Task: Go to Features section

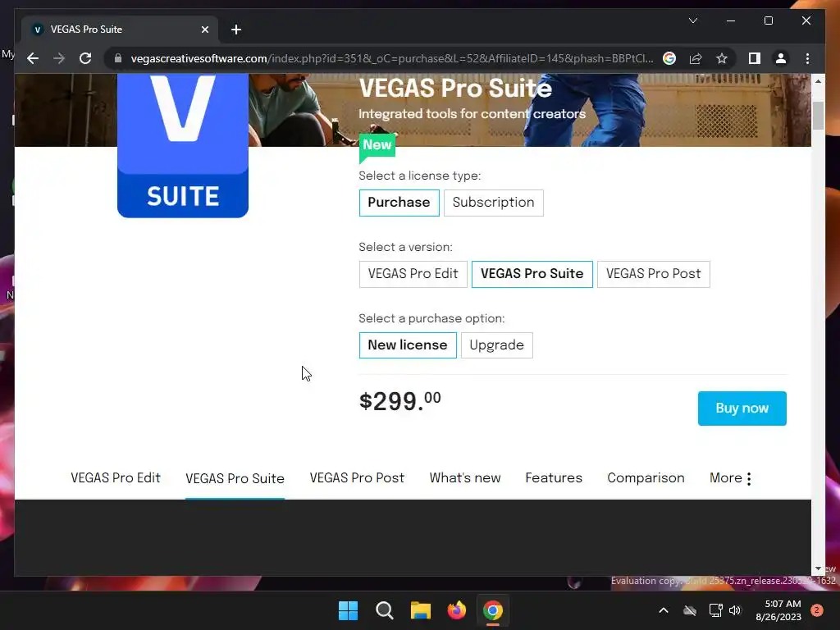Action: tap(554, 478)
